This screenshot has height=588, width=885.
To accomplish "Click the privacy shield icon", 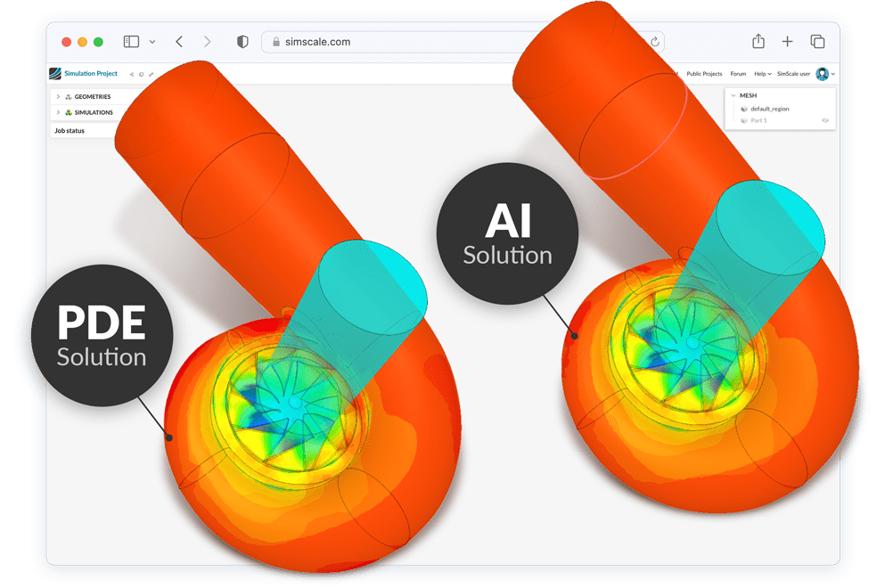I will [242, 42].
